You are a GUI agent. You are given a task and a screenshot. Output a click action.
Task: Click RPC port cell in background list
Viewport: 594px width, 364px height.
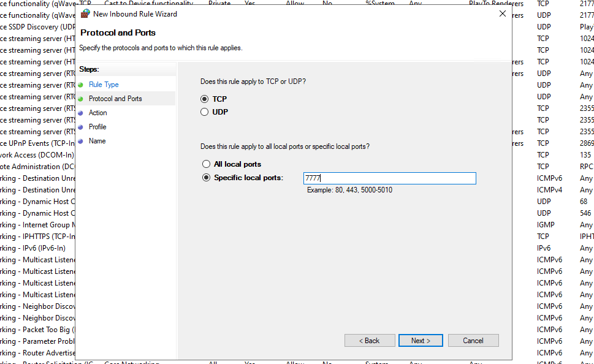587,167
